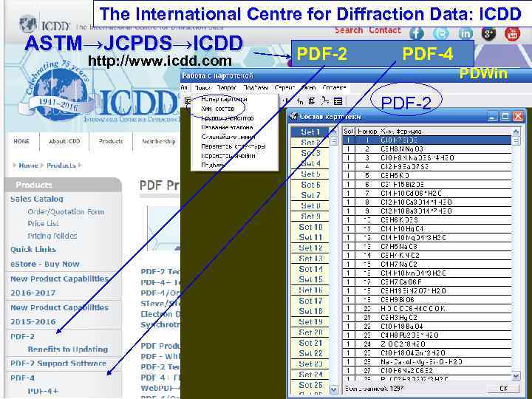Open eStore - Buy Now link
This screenshot has height=399, width=532.
click(x=45, y=264)
